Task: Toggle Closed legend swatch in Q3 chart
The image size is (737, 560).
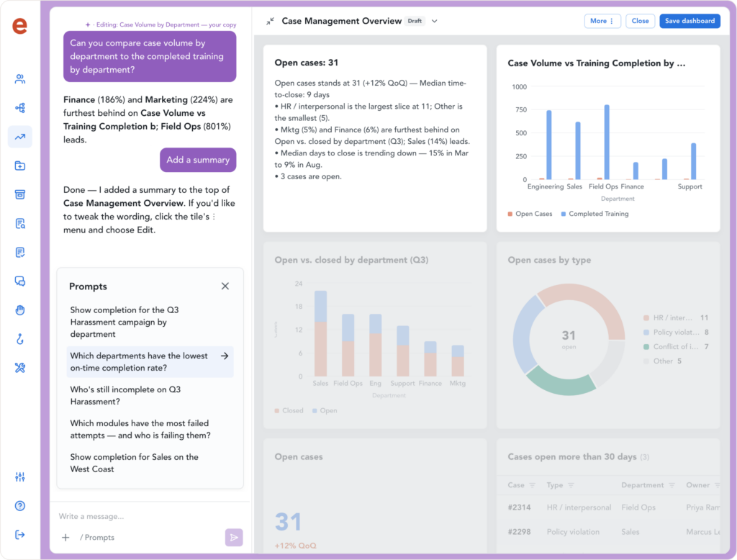Action: click(277, 411)
